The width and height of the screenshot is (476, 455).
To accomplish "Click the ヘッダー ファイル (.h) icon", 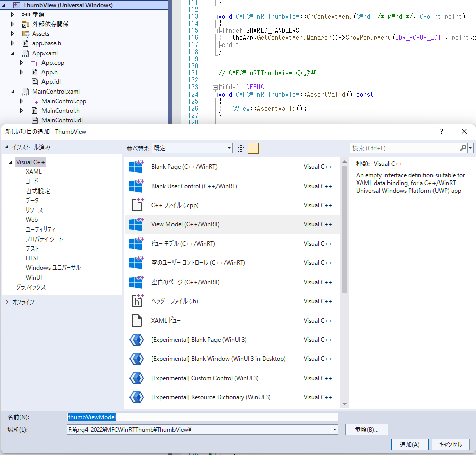I will pos(137,301).
